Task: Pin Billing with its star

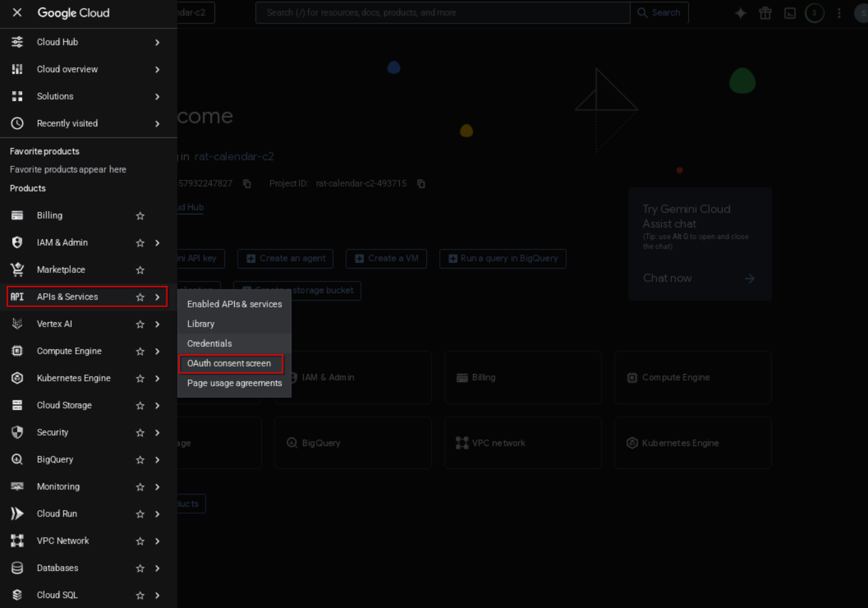Action: pos(140,216)
